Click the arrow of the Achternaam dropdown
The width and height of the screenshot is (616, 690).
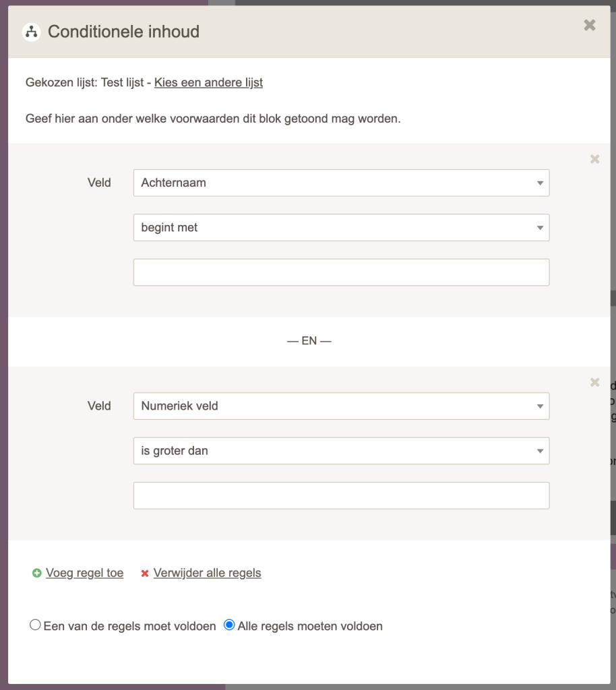click(x=540, y=183)
